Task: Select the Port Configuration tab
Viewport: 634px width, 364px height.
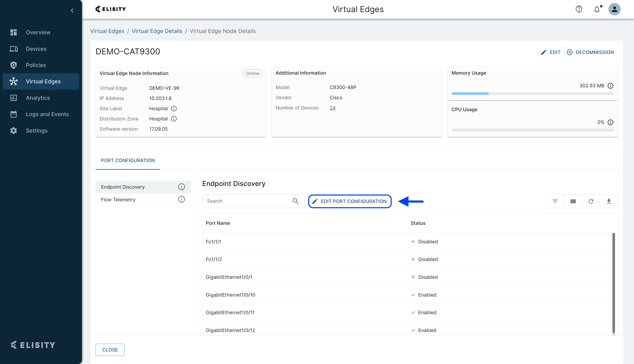Action: (128, 160)
